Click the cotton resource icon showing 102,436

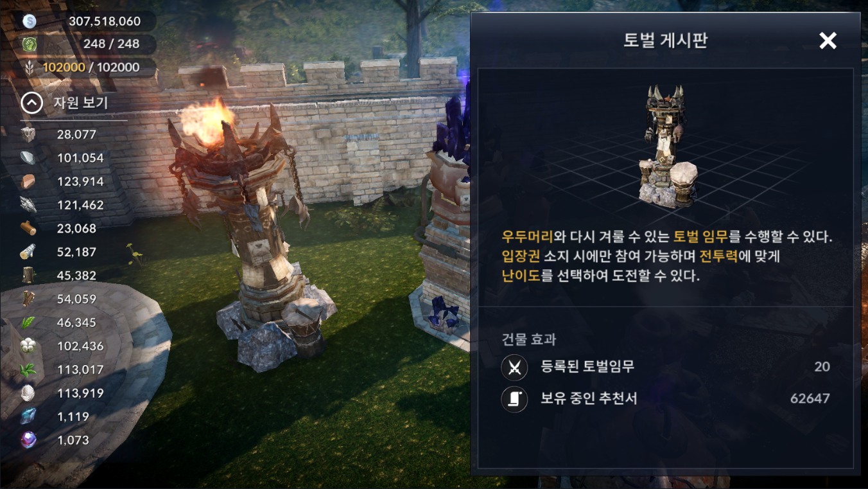[x=28, y=346]
